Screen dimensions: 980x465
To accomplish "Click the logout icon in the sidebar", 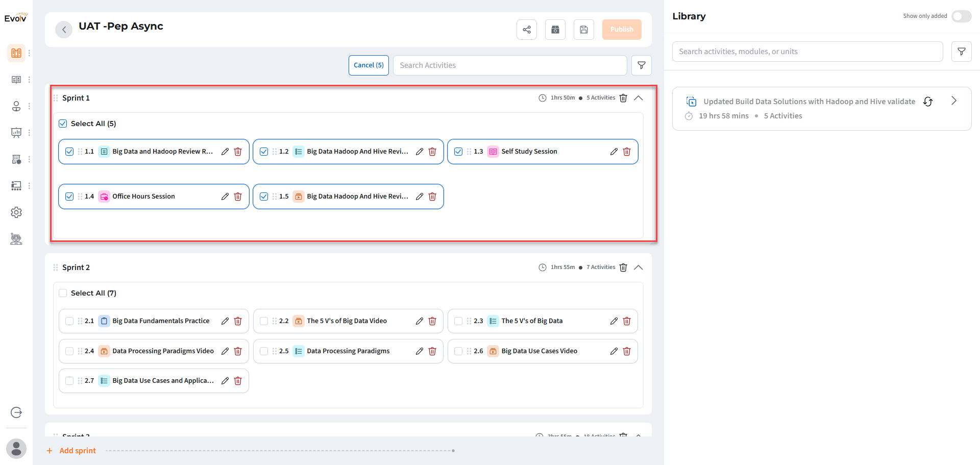I will 16,412.
